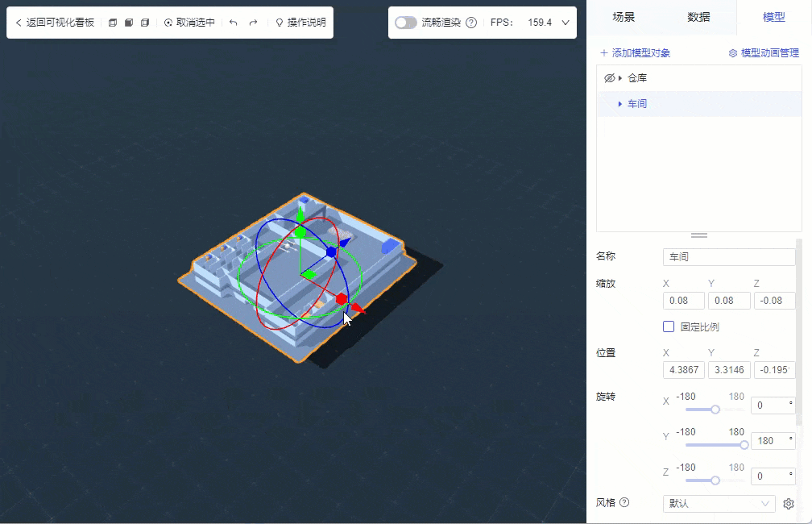Click the blue Z-axis arrow of the gizmo

pos(346,242)
